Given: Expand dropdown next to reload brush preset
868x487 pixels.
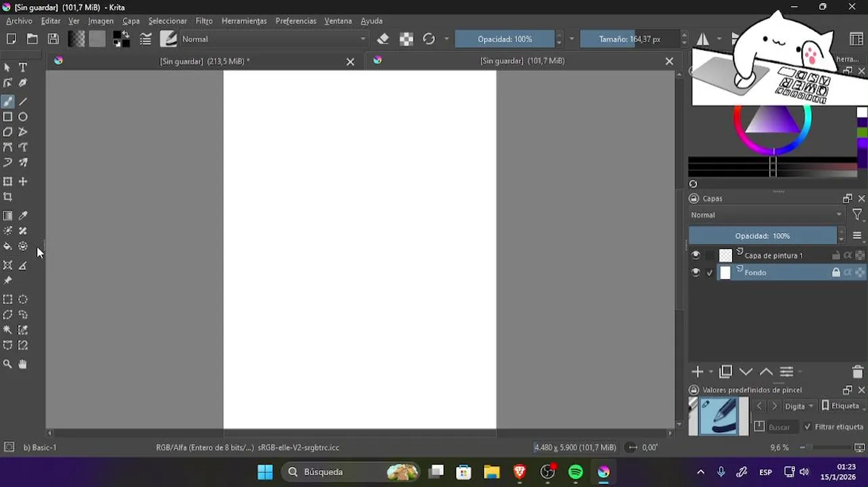Looking at the screenshot, I should coord(446,39).
